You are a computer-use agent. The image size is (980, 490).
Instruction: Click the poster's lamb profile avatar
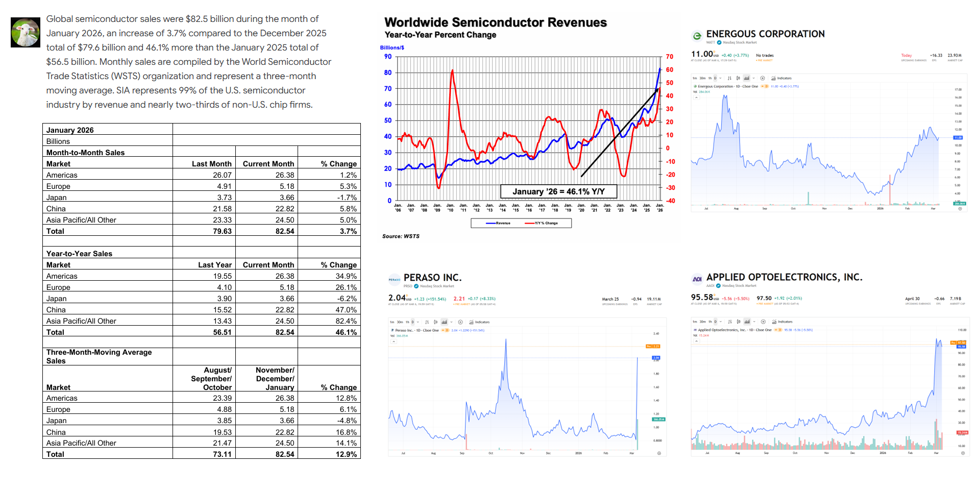(26, 33)
